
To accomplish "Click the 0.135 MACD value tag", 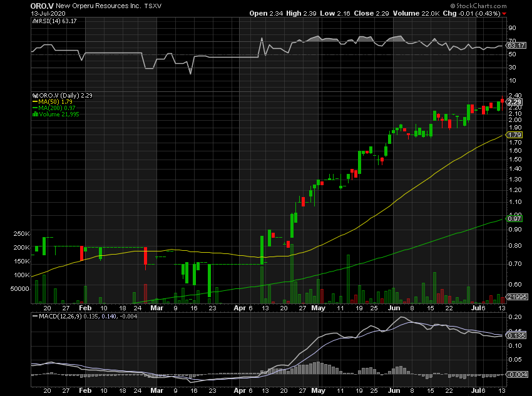I will [516, 335].
